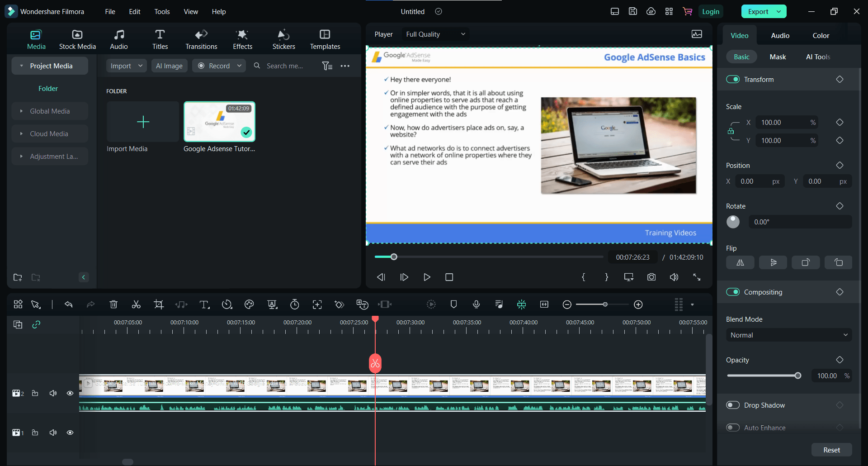Open the AI Tools sub-tab

tap(818, 57)
